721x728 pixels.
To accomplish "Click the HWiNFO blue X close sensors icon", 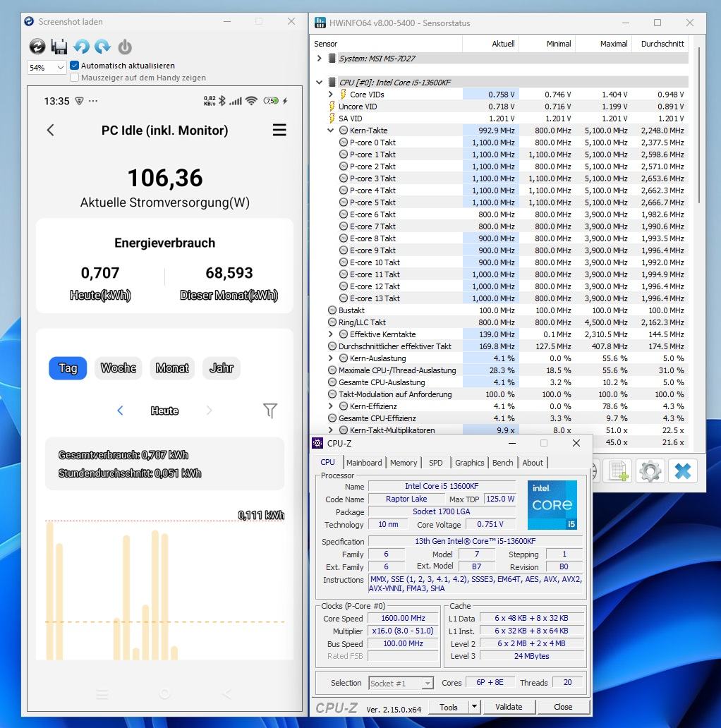I will 683,471.
